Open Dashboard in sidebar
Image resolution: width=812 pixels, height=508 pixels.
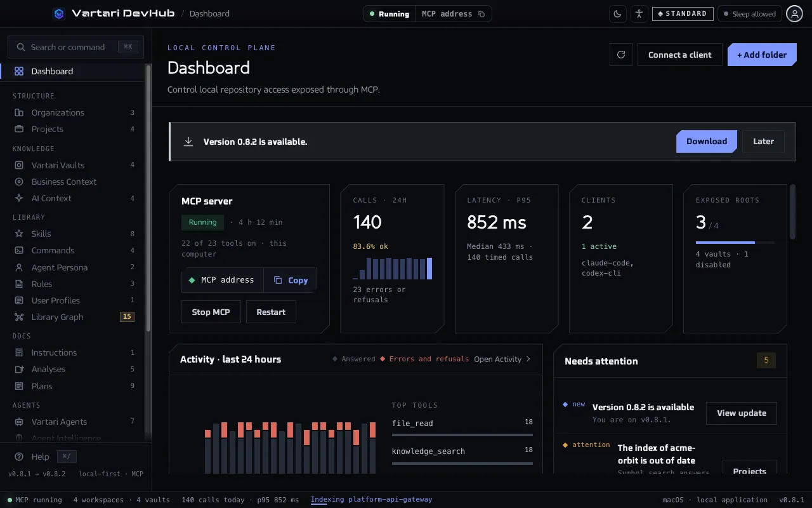[x=73, y=71]
